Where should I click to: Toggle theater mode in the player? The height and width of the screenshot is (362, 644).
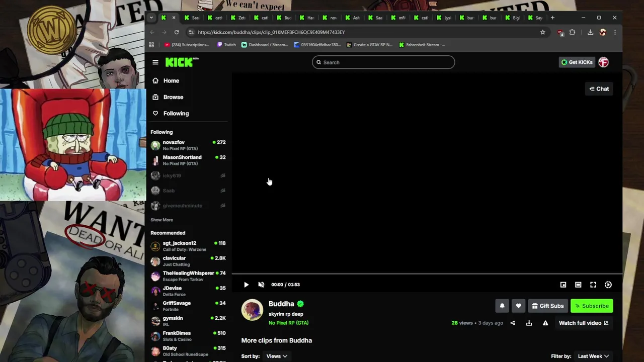tap(578, 285)
